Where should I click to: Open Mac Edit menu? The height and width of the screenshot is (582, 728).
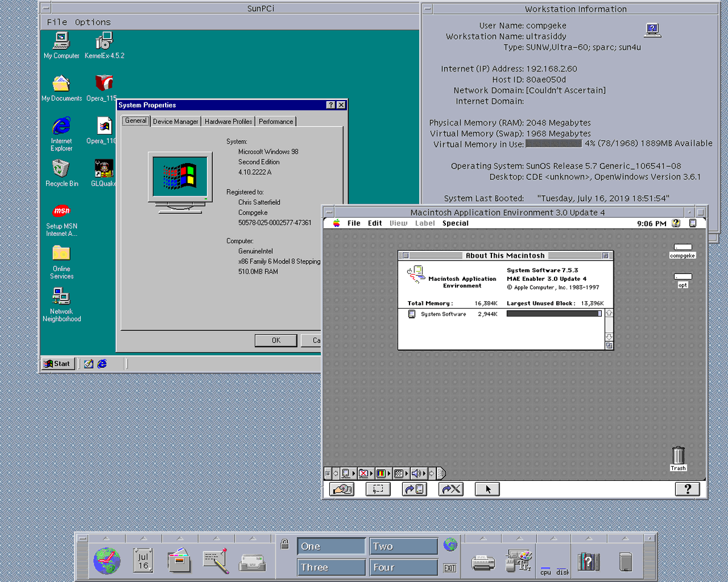pos(375,223)
